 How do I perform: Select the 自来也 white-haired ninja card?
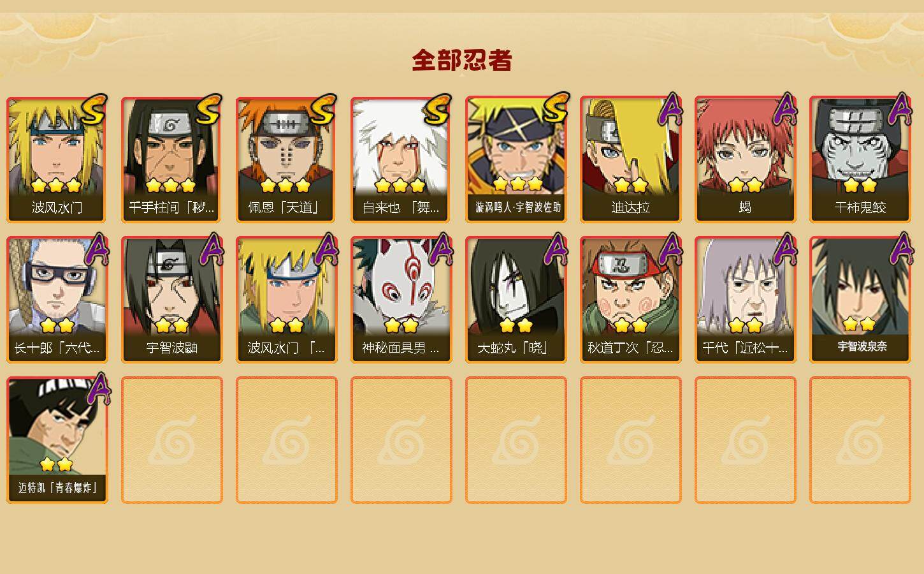tap(401, 159)
